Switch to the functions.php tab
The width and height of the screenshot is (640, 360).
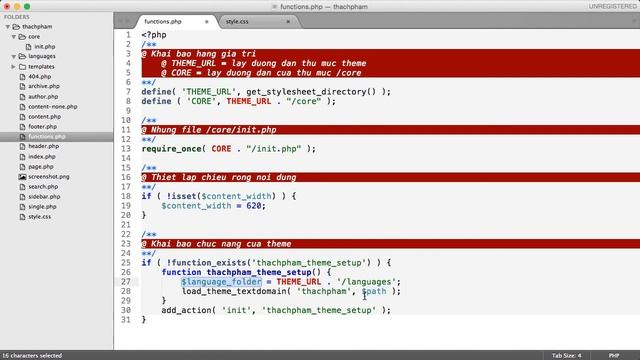(x=163, y=22)
